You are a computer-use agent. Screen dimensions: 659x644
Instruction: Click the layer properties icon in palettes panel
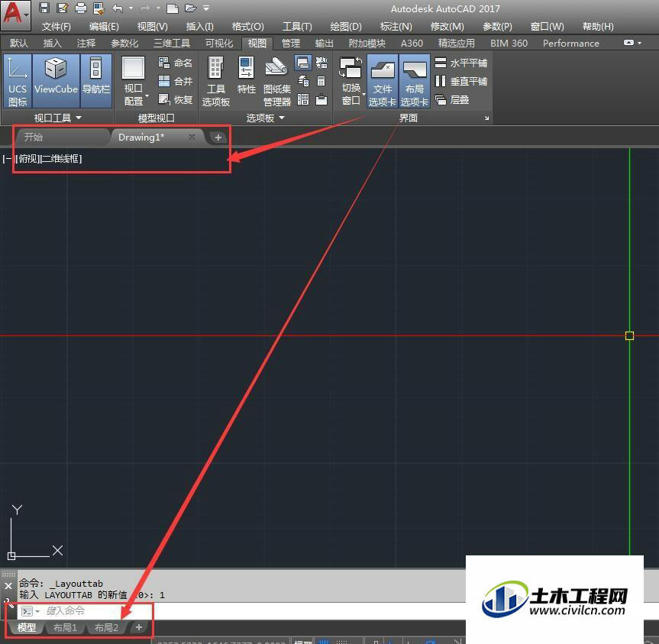tap(303, 81)
